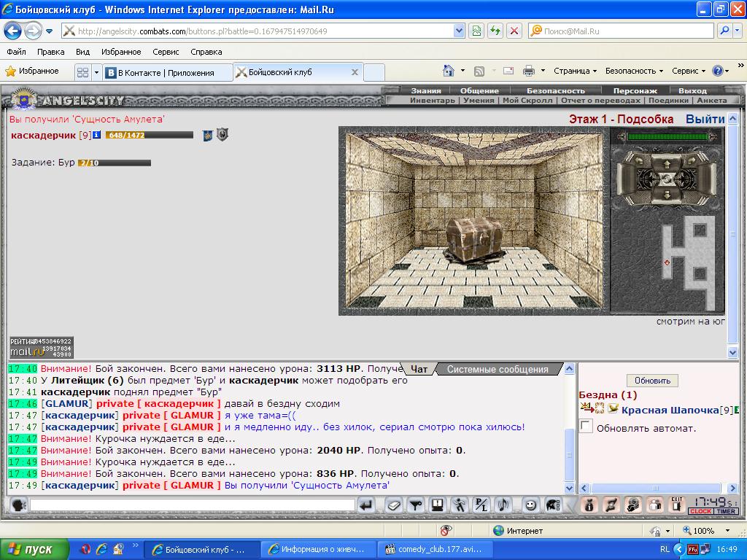Click the speaking head icon left of chat input
This screenshot has width=747, height=560.
tap(18, 505)
